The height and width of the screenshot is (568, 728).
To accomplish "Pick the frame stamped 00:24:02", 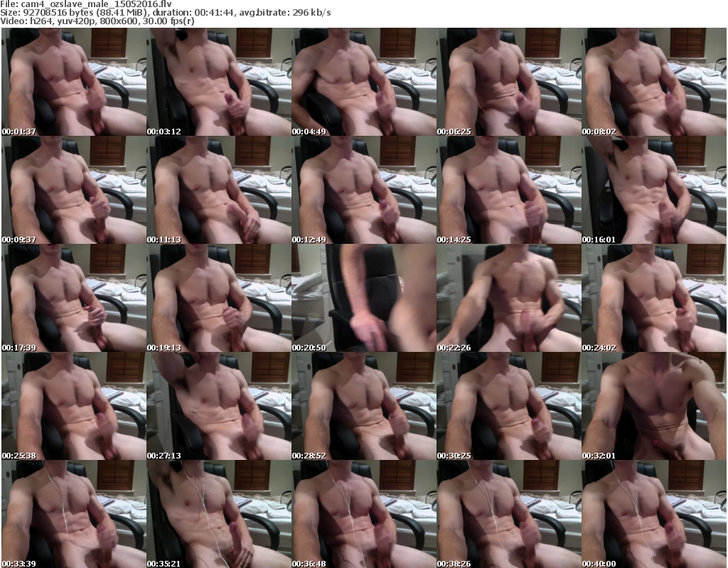I will [654, 298].
